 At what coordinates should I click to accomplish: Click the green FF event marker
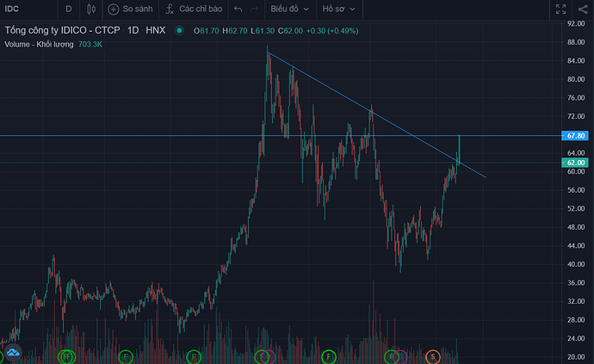[x=66, y=356]
